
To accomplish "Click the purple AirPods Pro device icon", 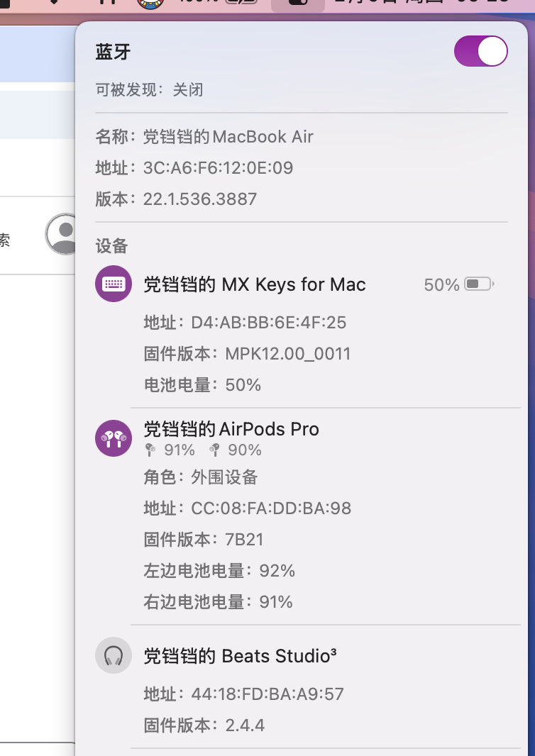I will click(114, 439).
